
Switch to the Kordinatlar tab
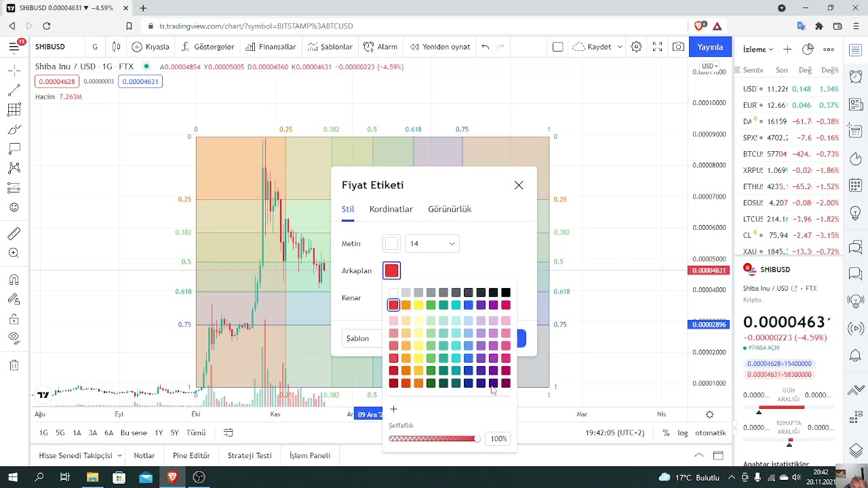coord(391,209)
